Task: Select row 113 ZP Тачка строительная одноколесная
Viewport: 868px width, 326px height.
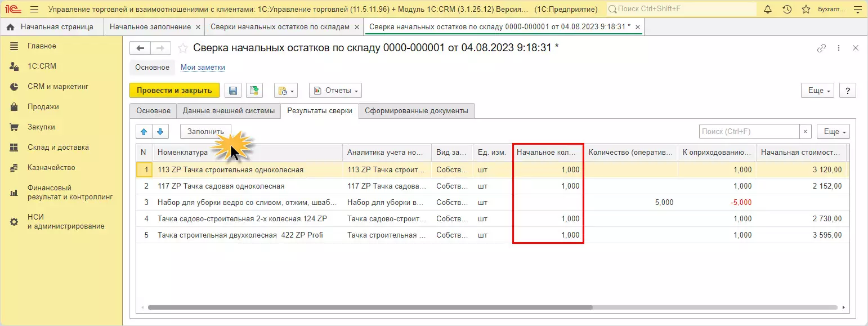Action: tap(492, 169)
